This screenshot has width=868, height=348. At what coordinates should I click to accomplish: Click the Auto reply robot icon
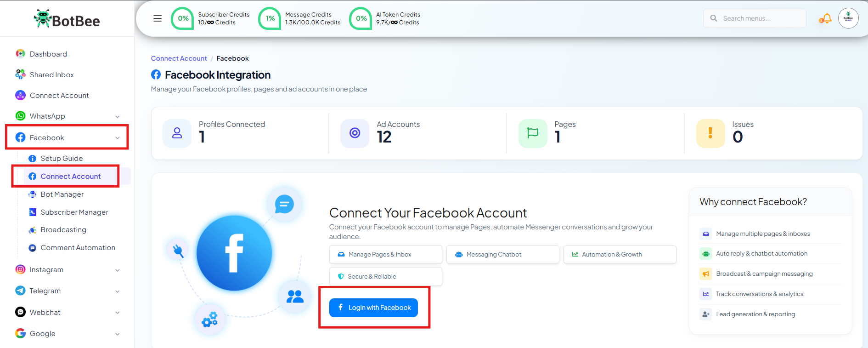705,254
